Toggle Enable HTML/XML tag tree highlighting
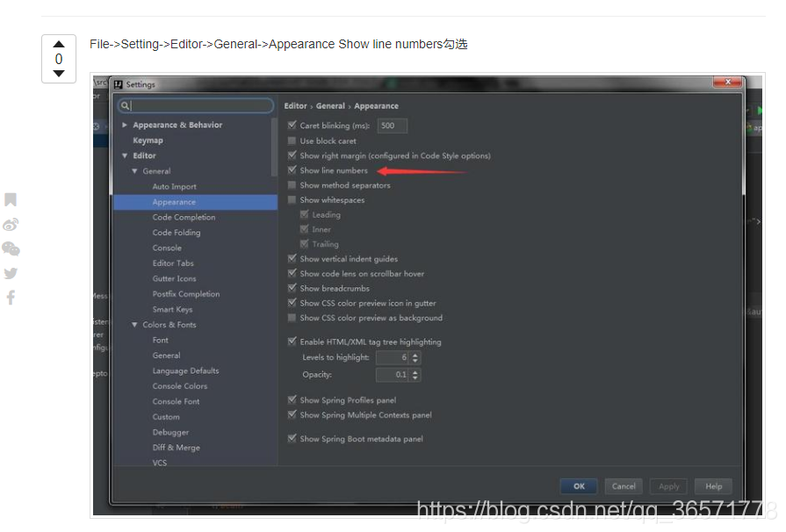Viewport: 786px width, 532px height. click(292, 341)
